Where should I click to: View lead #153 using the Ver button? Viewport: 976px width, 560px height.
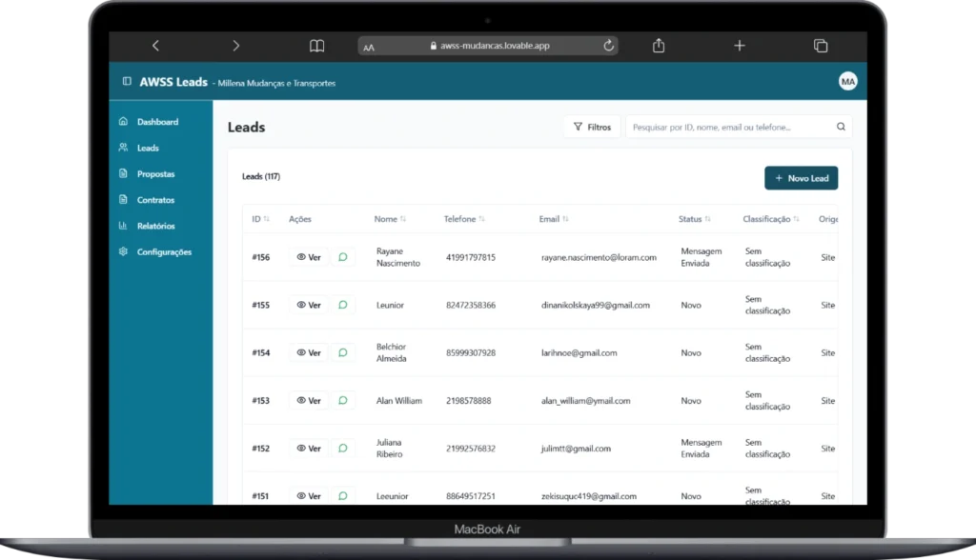309,401
